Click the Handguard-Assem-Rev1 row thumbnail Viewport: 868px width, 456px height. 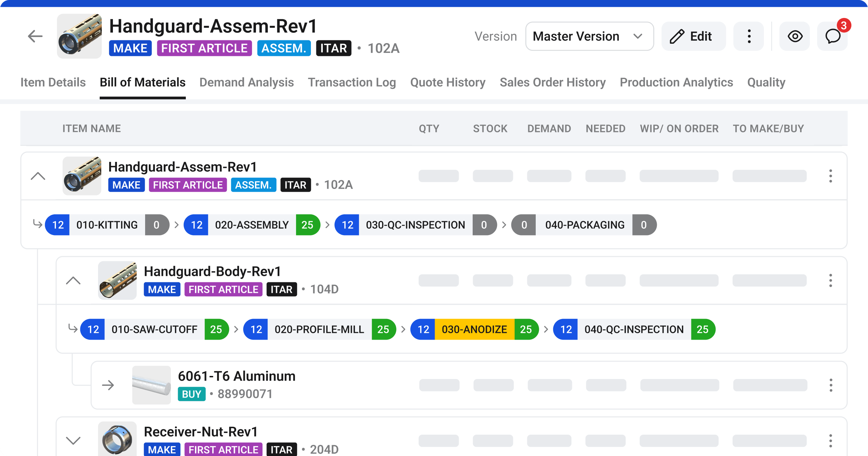tap(82, 176)
